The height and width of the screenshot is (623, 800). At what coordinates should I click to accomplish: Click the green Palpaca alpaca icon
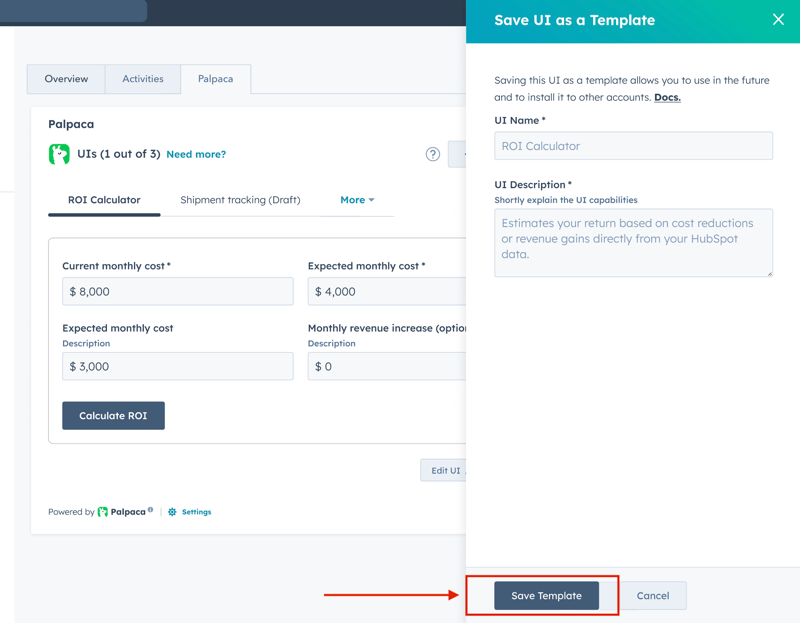coord(59,154)
